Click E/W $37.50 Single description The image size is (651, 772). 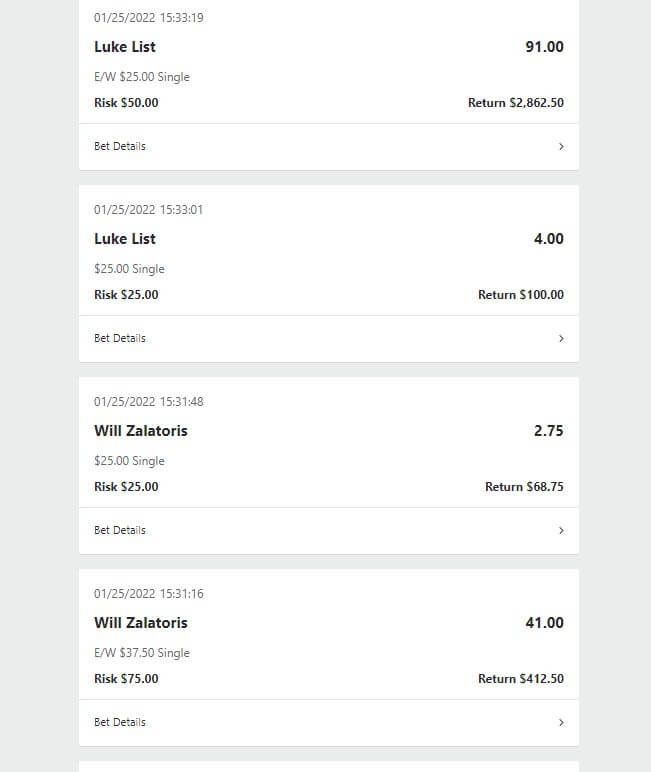pos(142,653)
